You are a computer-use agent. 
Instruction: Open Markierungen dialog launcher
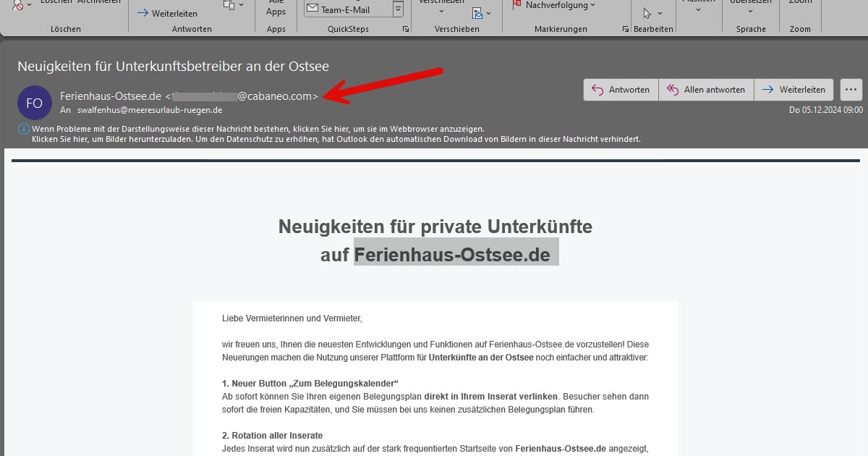pyautogui.click(x=625, y=29)
